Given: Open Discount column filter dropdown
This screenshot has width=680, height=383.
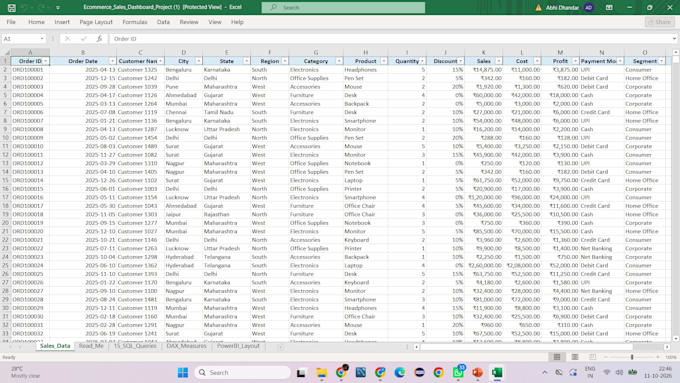Looking at the screenshot, I should [461, 61].
